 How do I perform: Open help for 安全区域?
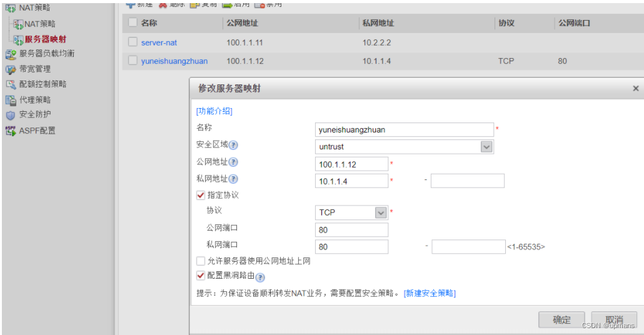click(x=233, y=145)
